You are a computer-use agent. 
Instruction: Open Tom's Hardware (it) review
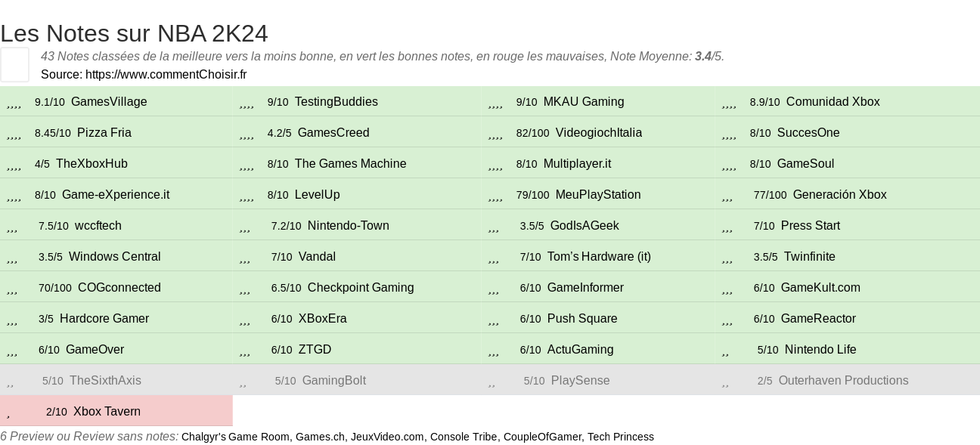599,257
